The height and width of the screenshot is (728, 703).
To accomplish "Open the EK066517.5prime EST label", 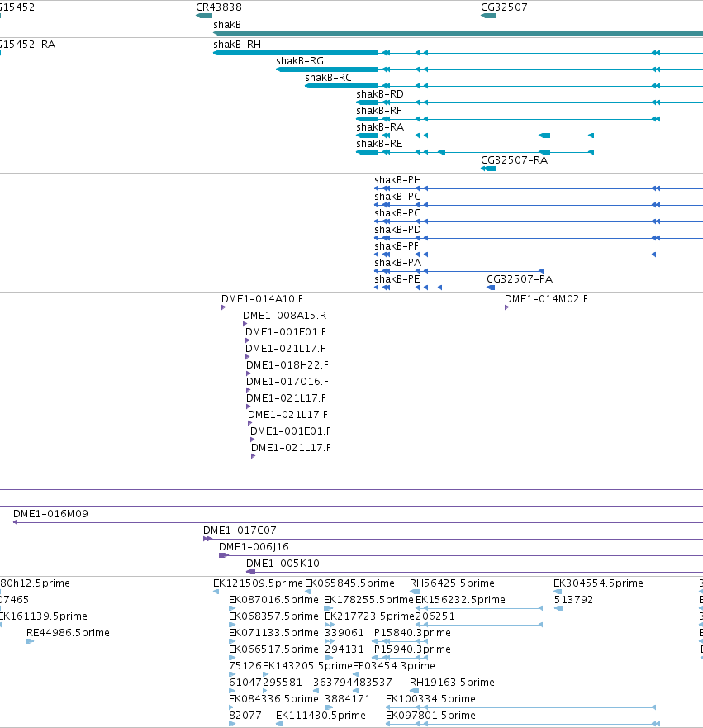I will (273, 649).
